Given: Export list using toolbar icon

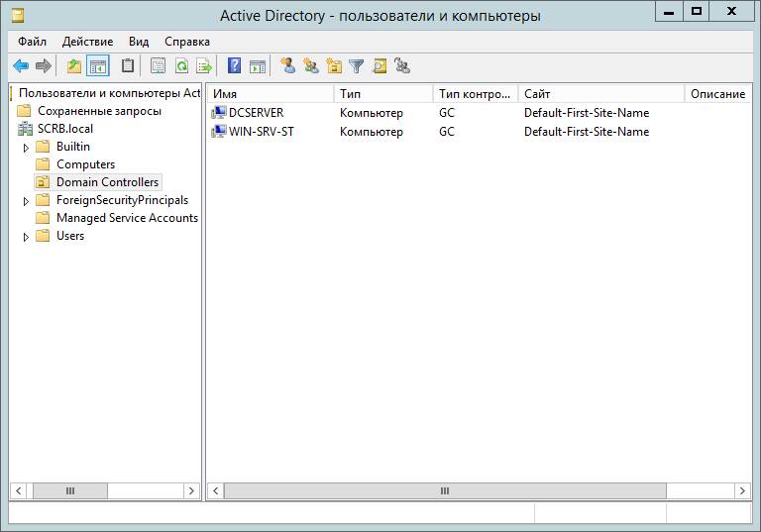Looking at the screenshot, I should point(204,66).
